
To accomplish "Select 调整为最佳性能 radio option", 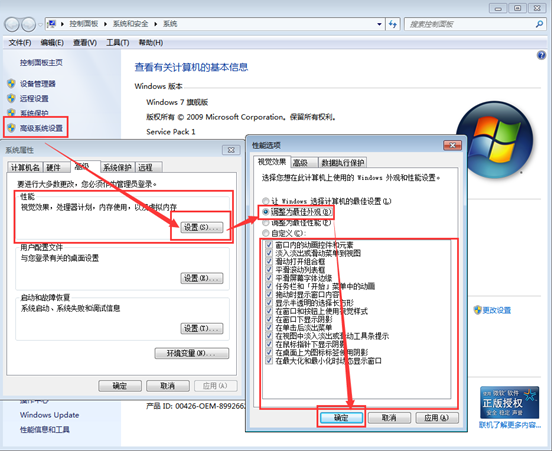I will click(x=266, y=222).
